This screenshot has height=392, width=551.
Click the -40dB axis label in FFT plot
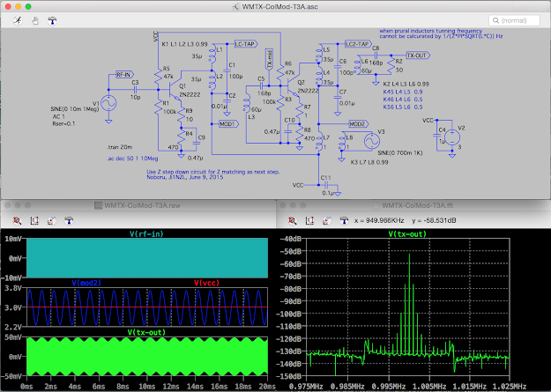[290, 239]
